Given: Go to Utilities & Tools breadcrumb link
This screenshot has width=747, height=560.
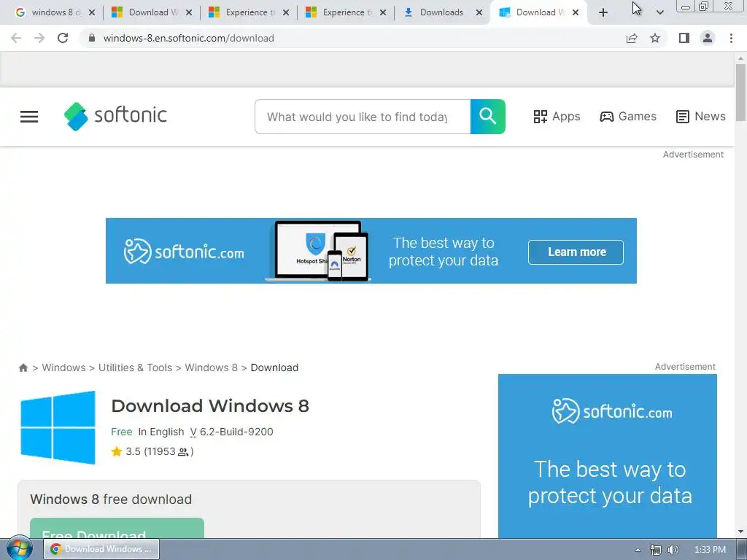Looking at the screenshot, I should (135, 367).
